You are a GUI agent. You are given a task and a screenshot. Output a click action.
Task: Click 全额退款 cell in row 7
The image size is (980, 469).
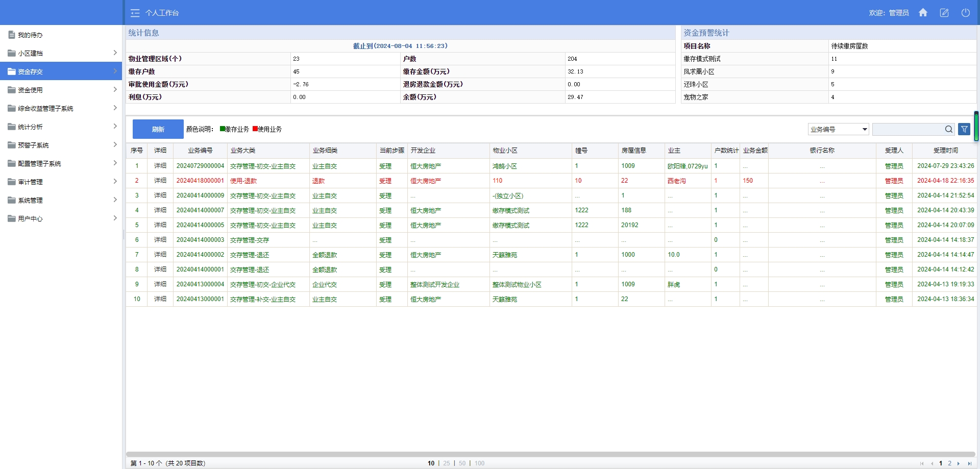[x=325, y=255]
